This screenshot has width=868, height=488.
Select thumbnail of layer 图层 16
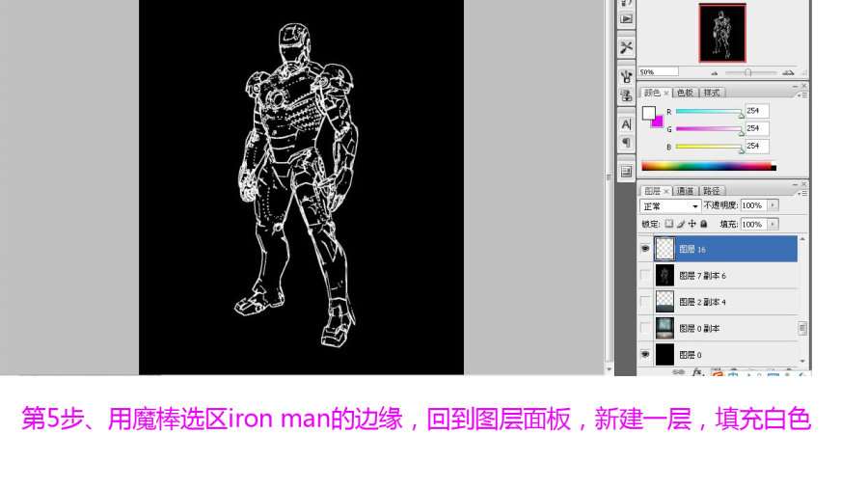(665, 249)
